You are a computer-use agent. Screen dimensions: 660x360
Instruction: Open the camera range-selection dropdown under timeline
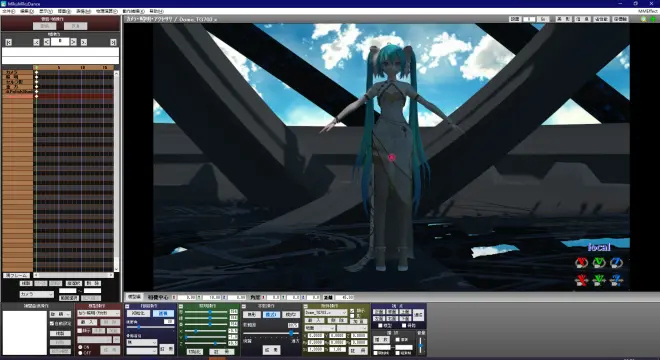coord(37,294)
